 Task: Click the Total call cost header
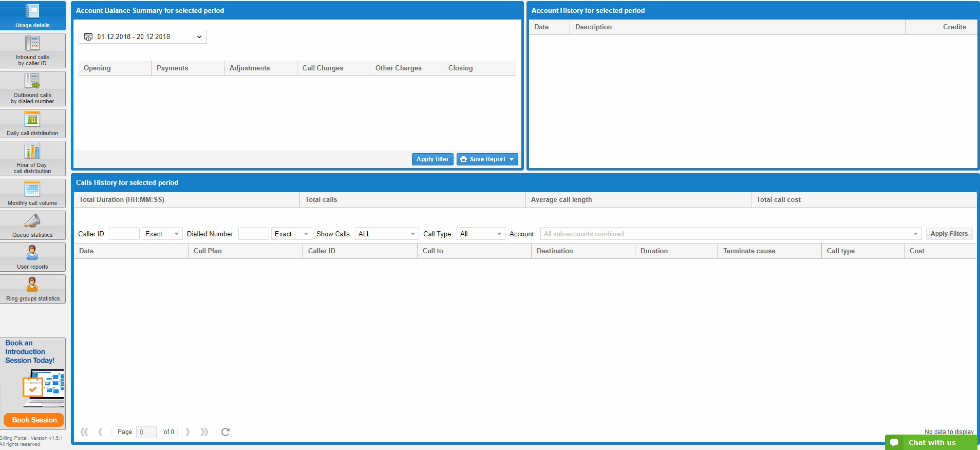click(x=864, y=200)
